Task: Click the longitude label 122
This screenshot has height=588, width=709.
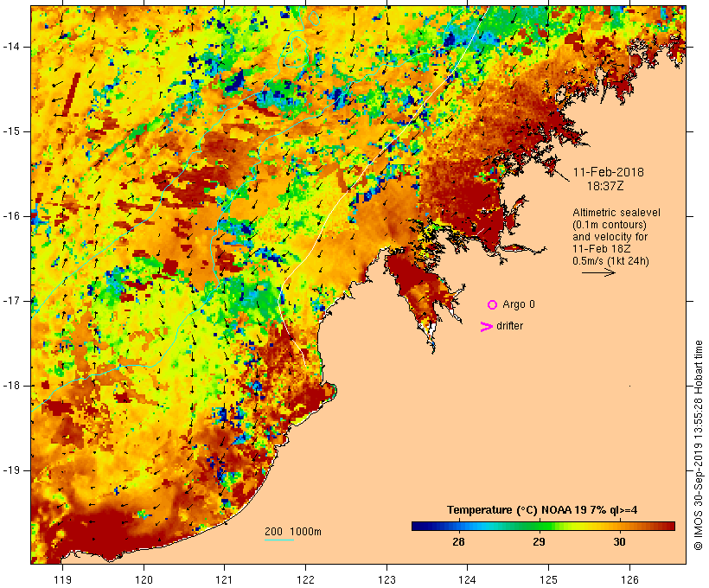Action: (x=306, y=579)
